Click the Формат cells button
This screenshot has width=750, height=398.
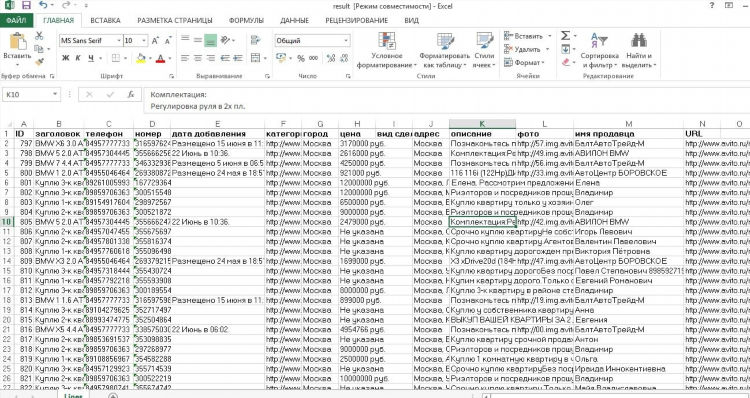click(525, 63)
